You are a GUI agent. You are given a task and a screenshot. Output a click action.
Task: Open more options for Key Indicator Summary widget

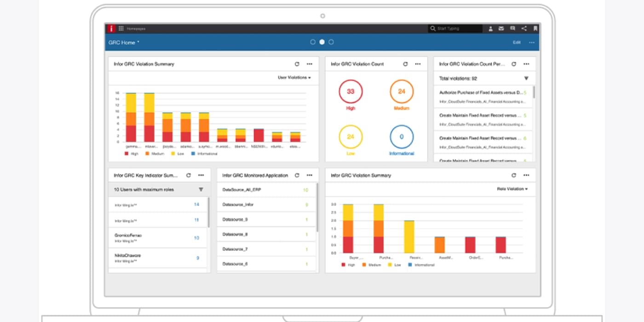[201, 175]
